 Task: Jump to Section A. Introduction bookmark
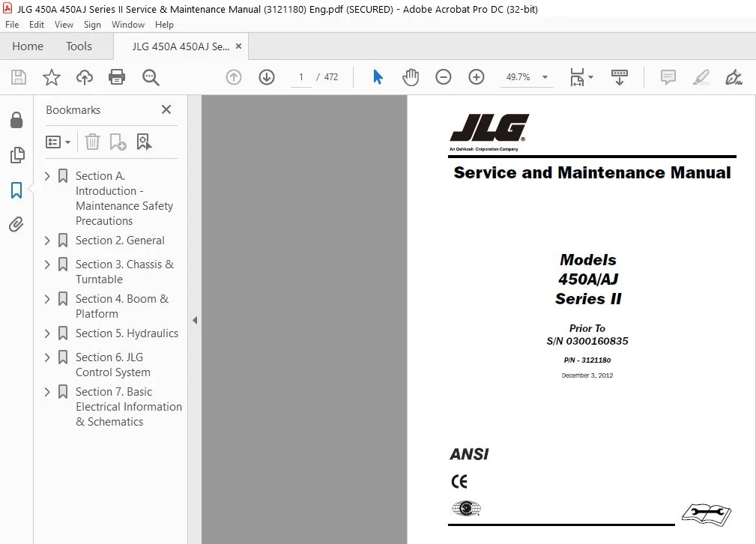tap(124, 199)
